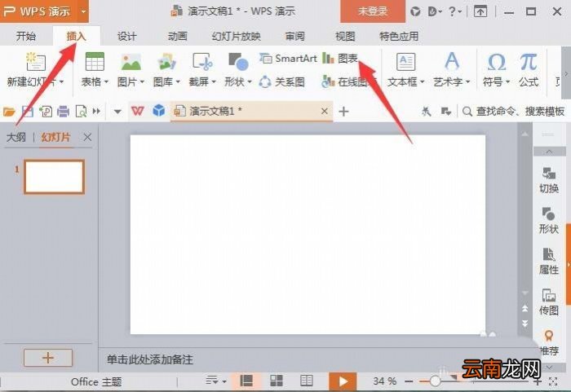Switch to normal view in status bar
The width and height of the screenshot is (571, 392).
pyautogui.click(x=247, y=381)
